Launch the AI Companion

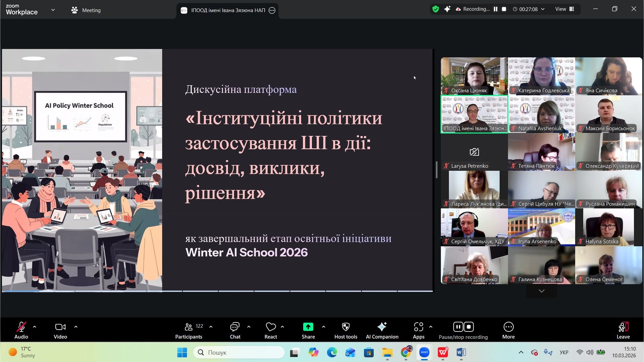(382, 330)
